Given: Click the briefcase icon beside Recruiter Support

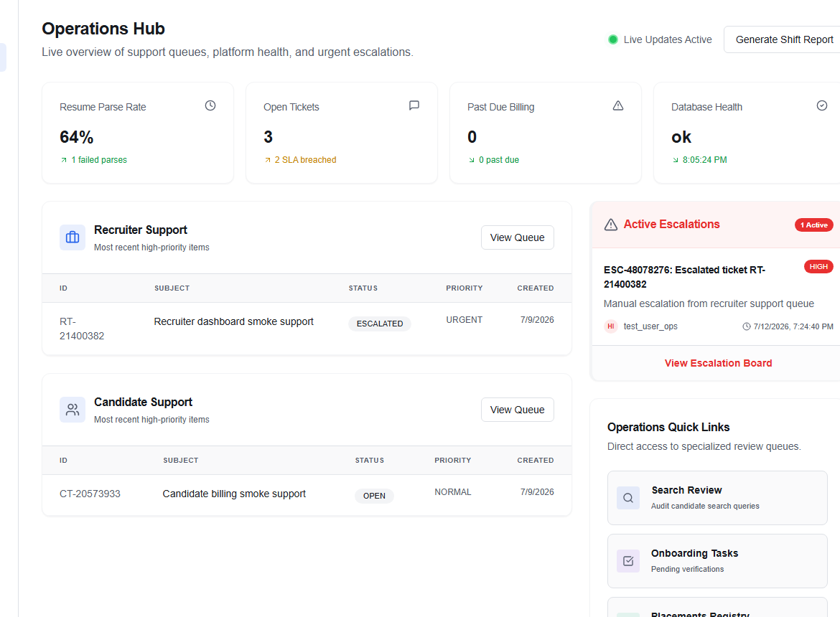Looking at the screenshot, I should (x=73, y=237).
